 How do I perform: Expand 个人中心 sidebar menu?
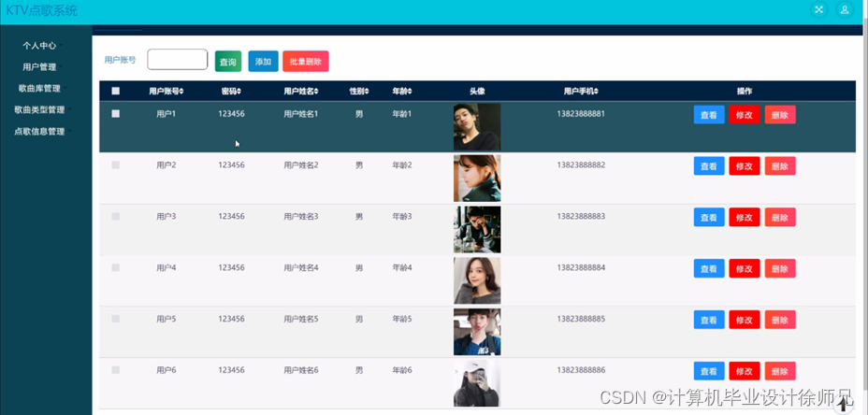pyautogui.click(x=39, y=46)
